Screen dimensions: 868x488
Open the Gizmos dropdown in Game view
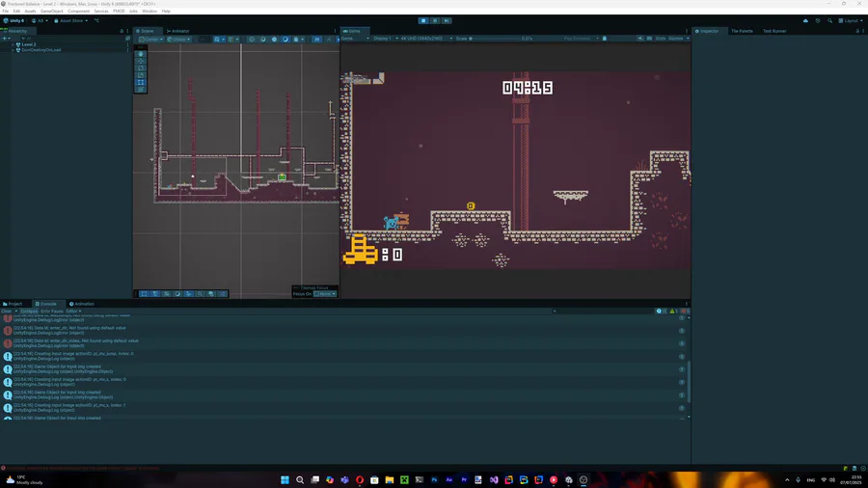[678, 39]
